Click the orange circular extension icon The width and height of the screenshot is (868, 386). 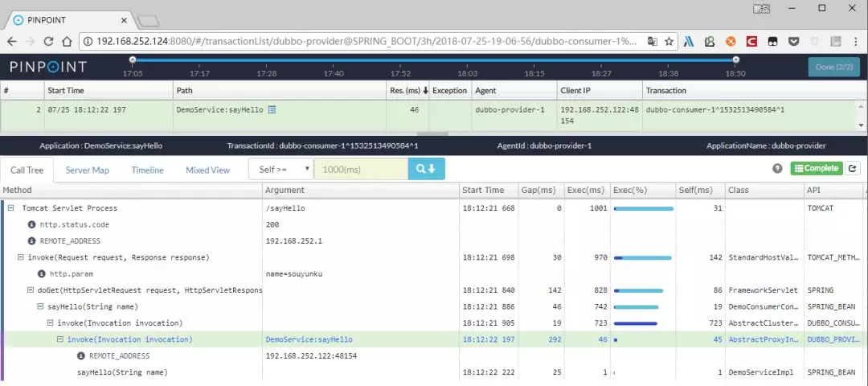(731, 42)
